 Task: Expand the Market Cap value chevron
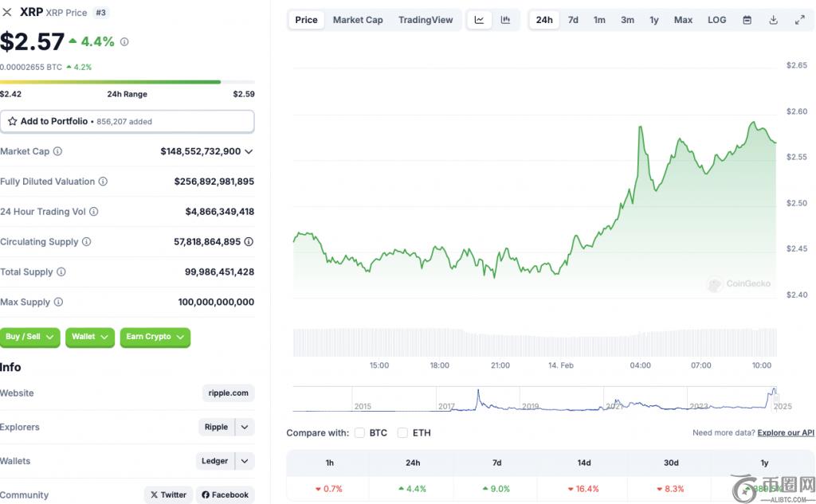[249, 151]
